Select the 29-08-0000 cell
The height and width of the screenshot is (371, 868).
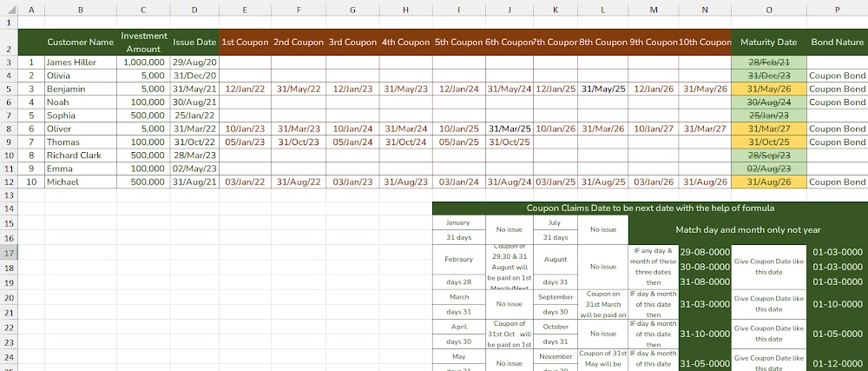click(x=705, y=252)
